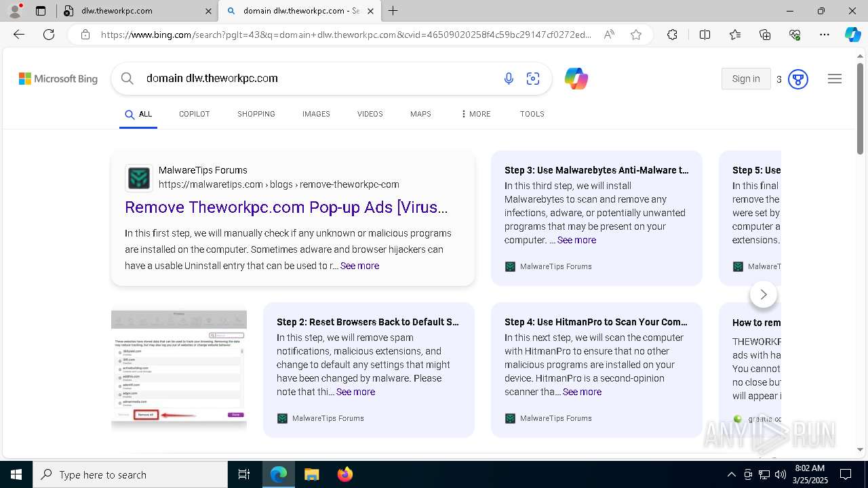Expand the MORE search options dropdown
Screen dimensions: 868x488
(475, 114)
